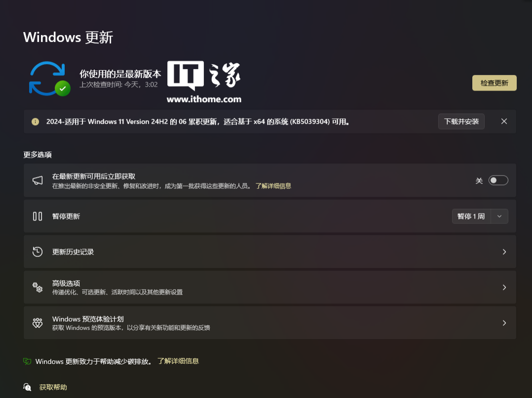Click 传递优化、可选更新 description text
Viewport: 532px width, 398px height.
click(x=117, y=292)
